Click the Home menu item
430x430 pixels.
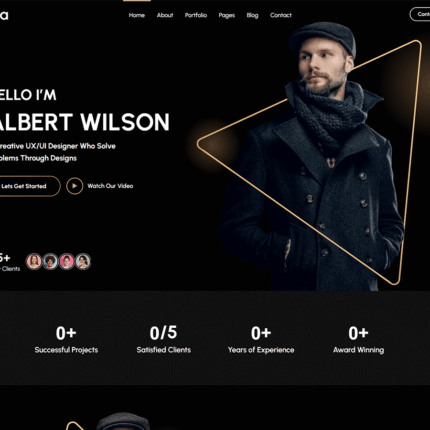pyautogui.click(x=137, y=15)
